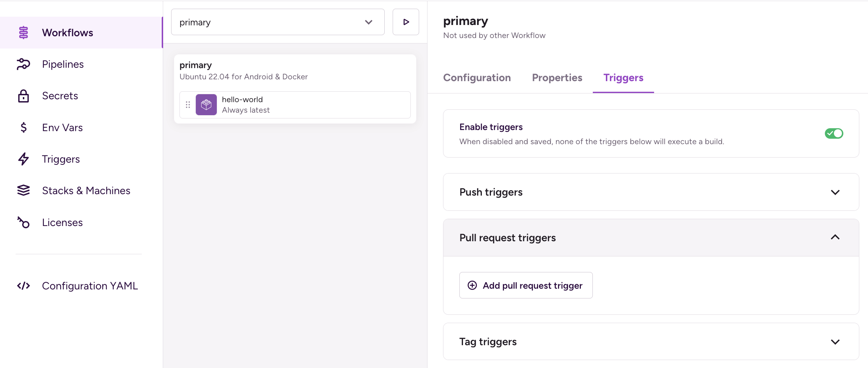This screenshot has height=368, width=868.
Task: Click the Env Vars dollar icon
Action: pos(24,127)
